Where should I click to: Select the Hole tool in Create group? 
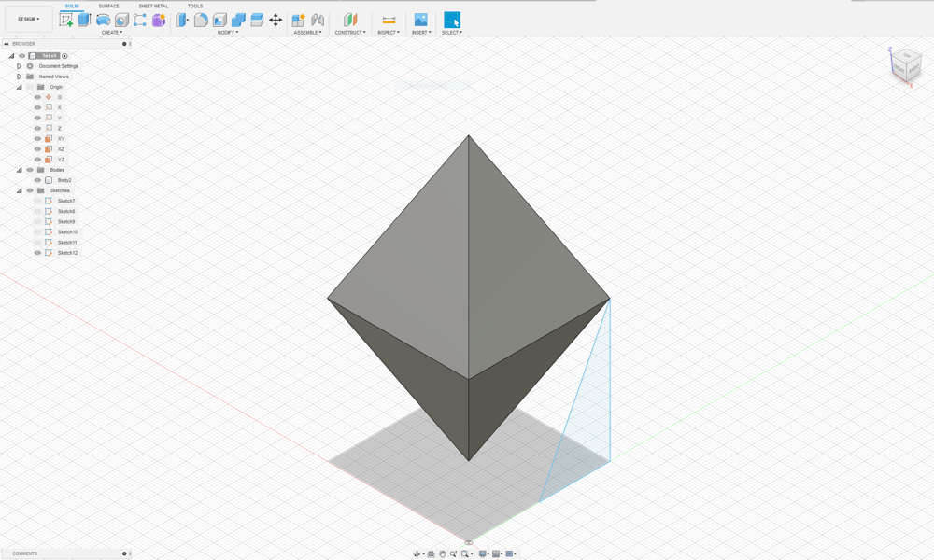coord(121,20)
